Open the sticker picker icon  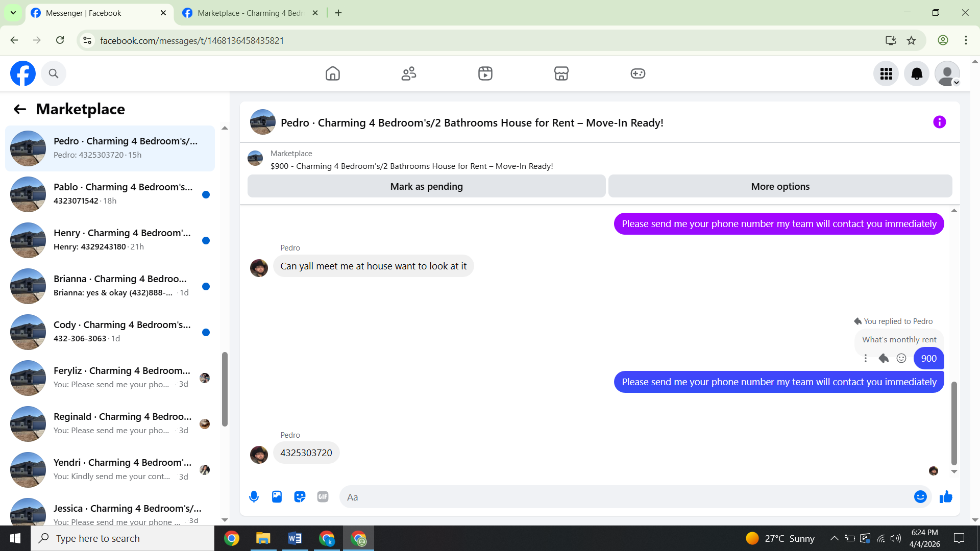300,497
